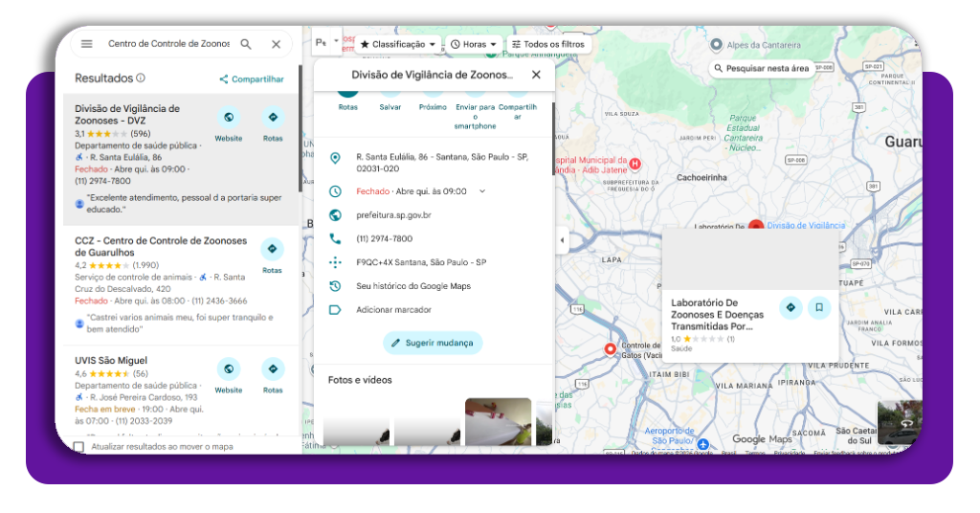Click the globe website icon in details
This screenshot has width=980, height=513.
coord(335,215)
